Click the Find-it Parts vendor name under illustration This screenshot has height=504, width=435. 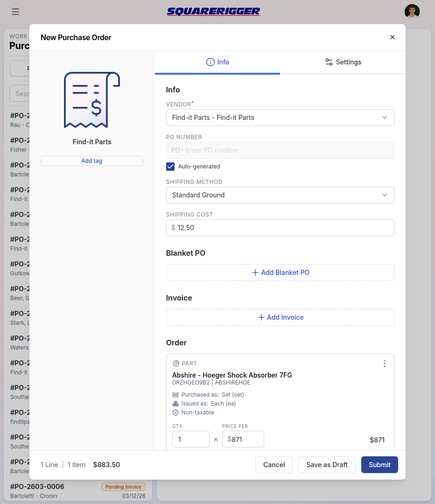pos(92,142)
